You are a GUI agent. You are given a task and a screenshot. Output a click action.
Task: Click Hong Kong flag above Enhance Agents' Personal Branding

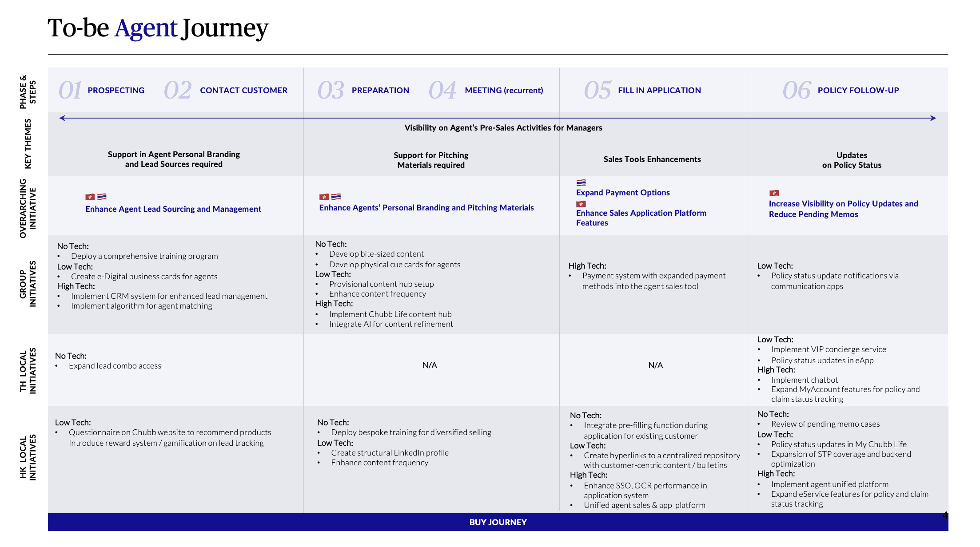(324, 197)
